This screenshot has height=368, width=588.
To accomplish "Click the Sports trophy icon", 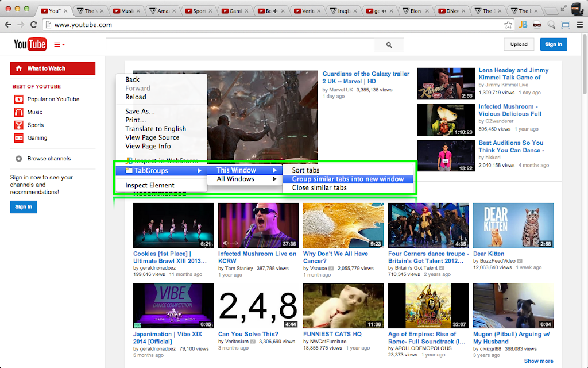I will (19, 125).
